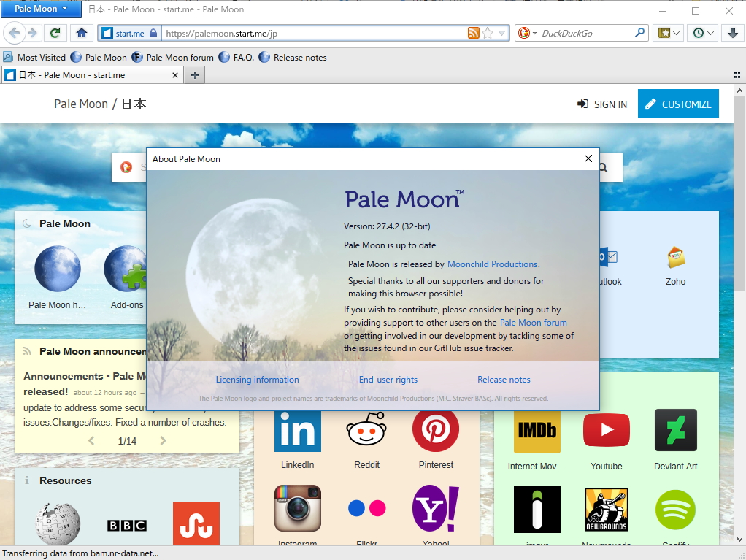Viewport: 746px width, 560px height.
Task: Click the CUSTOMIZE button
Action: (x=677, y=104)
